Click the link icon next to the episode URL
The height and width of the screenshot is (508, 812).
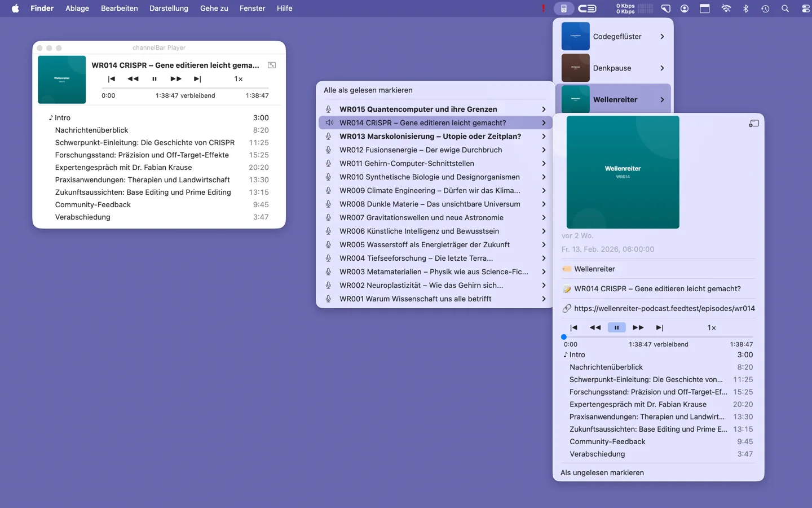tap(567, 308)
